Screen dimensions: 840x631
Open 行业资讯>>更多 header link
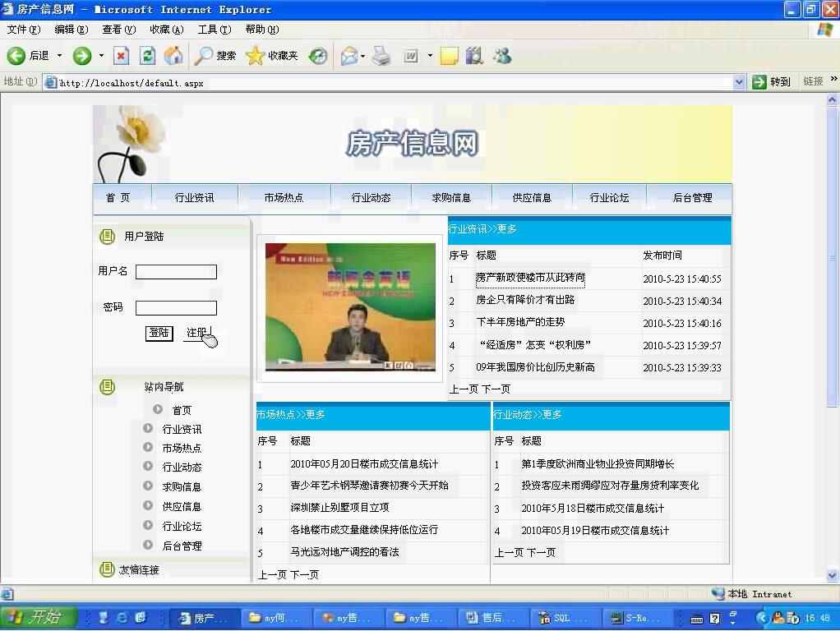(482, 229)
